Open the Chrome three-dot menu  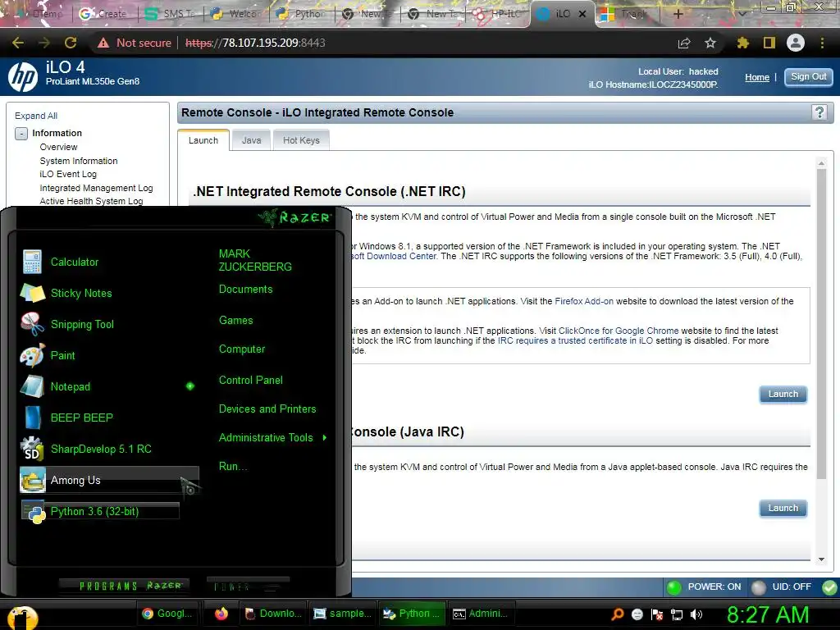point(822,43)
